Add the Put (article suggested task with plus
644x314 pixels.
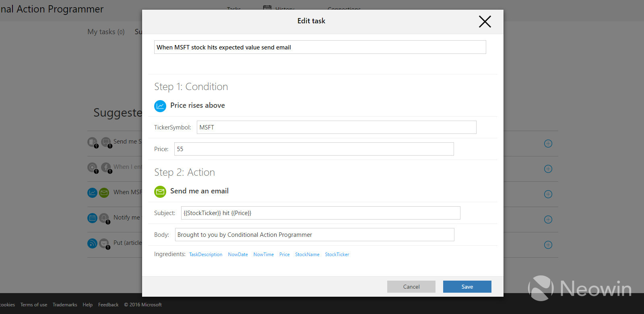coord(548,245)
